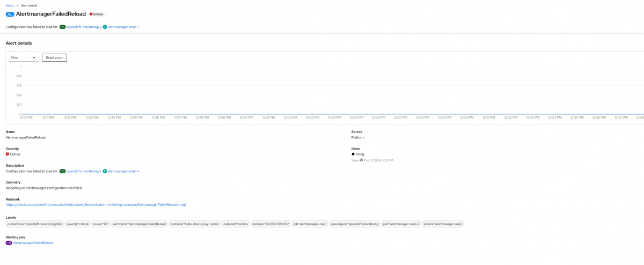Open alertmanager-main-1 link under Description

pos(123,171)
